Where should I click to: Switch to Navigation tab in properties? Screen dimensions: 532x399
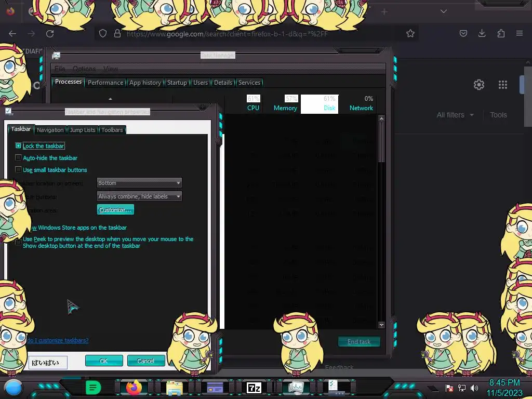(x=50, y=130)
